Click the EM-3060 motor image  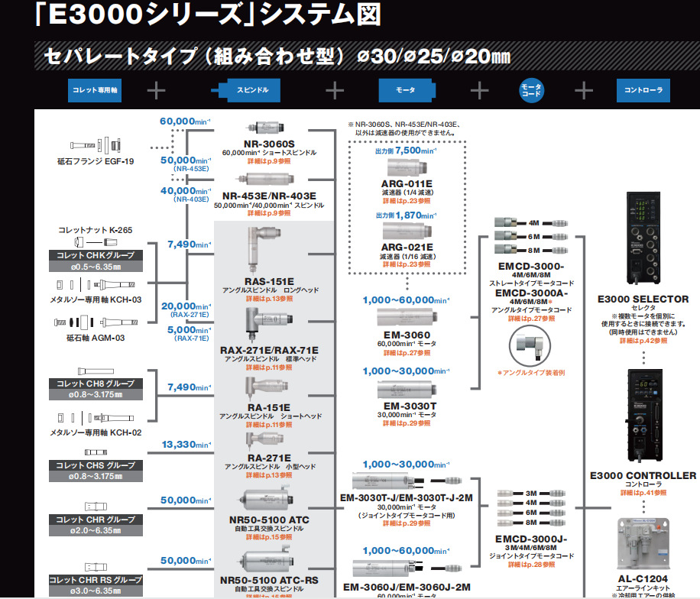(407, 317)
